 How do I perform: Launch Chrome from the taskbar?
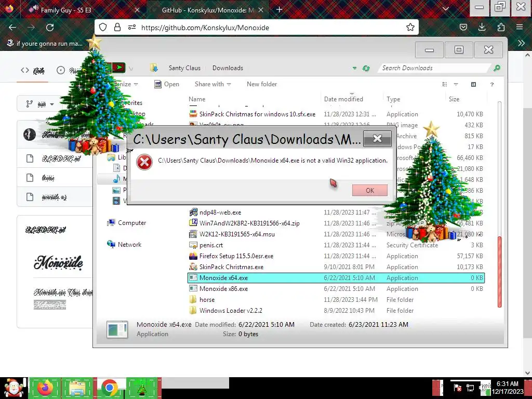coord(109,388)
